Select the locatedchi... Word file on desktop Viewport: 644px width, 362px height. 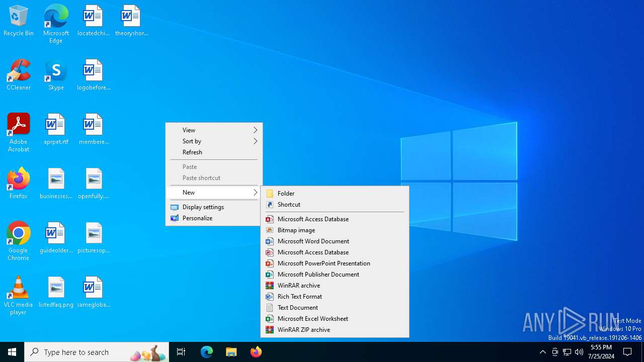(x=93, y=21)
